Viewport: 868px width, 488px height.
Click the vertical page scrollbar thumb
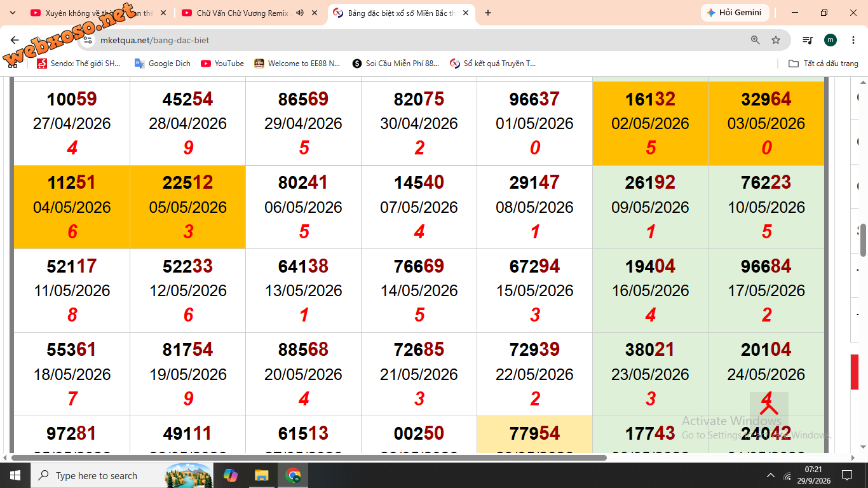863,240
